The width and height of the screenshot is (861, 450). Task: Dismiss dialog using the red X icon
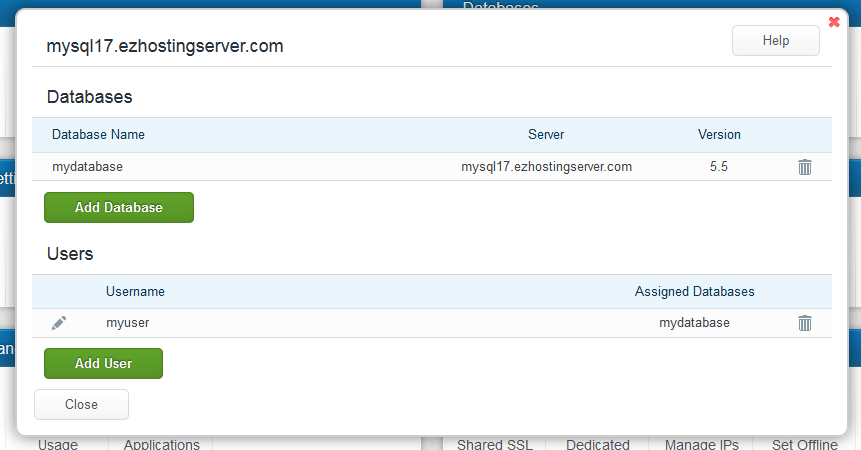(x=834, y=22)
